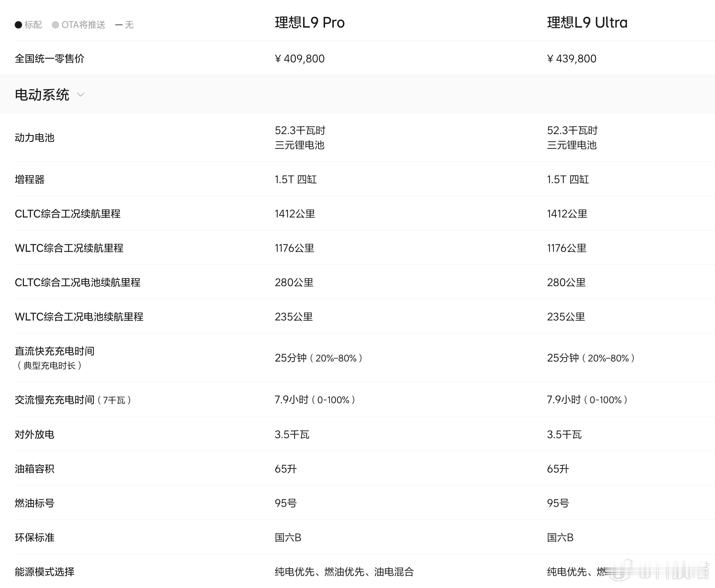Screen dimensions: 715x588
Task: Click the 增程器 row label
Action: pos(29,179)
